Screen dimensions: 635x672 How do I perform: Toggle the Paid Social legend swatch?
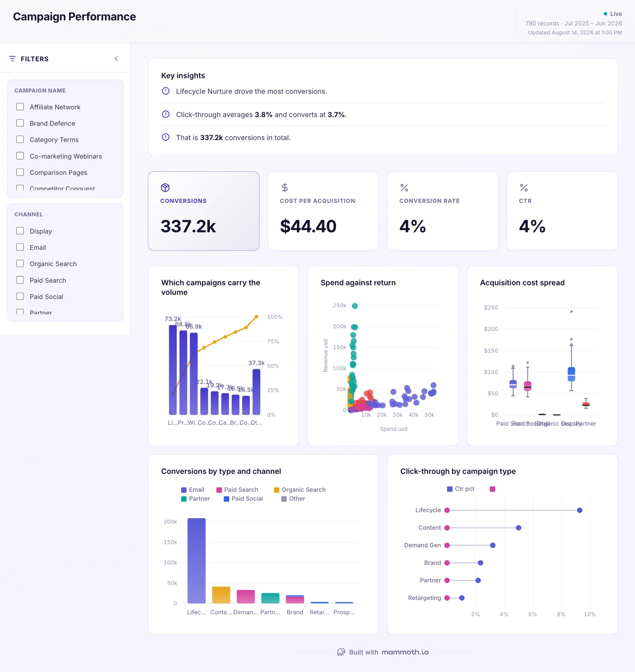pyautogui.click(x=227, y=499)
